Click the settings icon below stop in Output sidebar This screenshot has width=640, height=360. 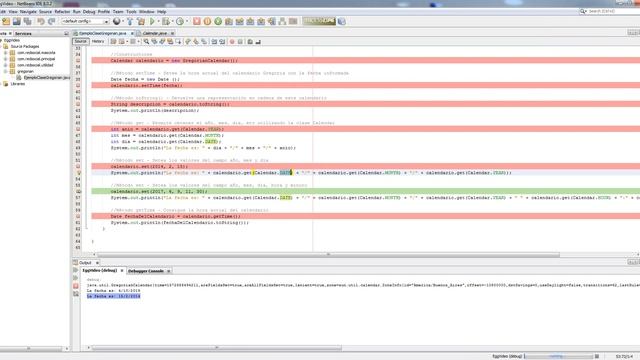click(x=76, y=294)
